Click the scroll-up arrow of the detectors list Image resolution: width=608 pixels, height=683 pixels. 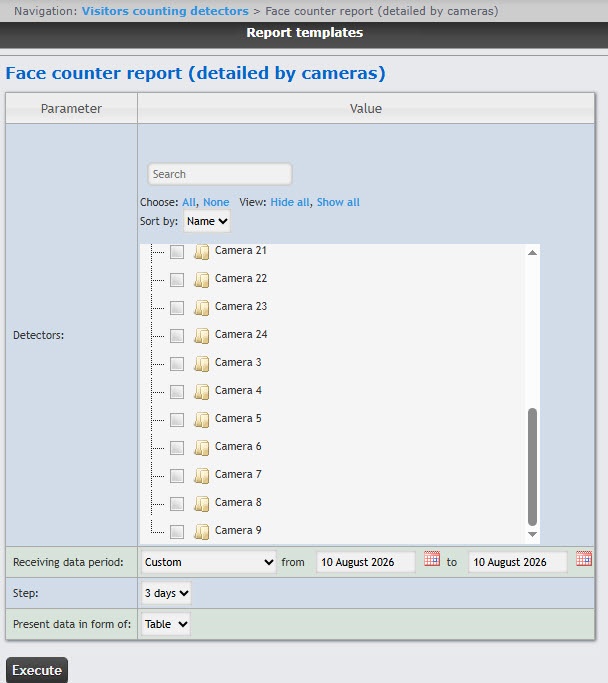pos(532,253)
